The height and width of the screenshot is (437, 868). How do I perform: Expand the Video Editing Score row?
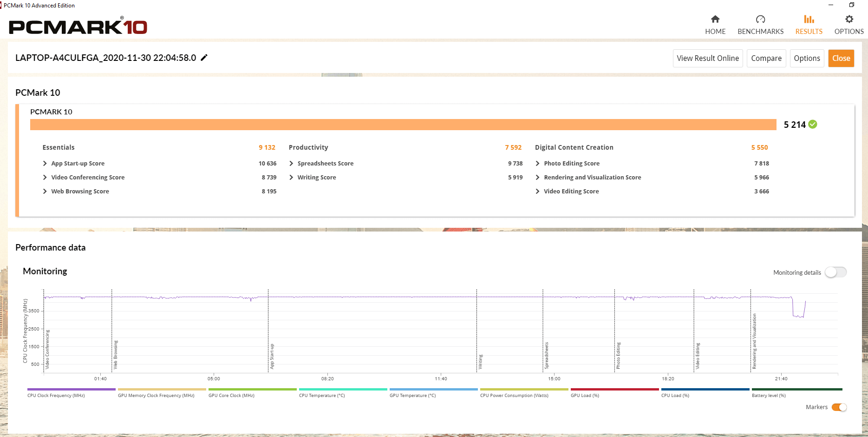537,192
